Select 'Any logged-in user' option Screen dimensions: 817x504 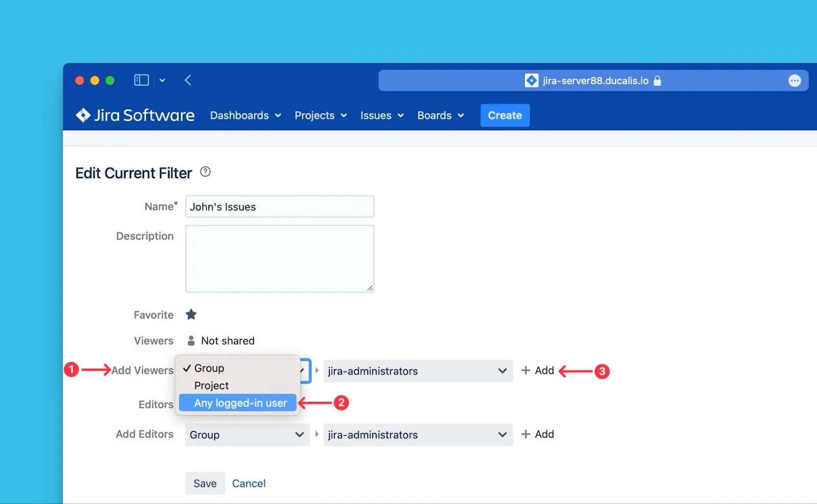click(x=240, y=403)
